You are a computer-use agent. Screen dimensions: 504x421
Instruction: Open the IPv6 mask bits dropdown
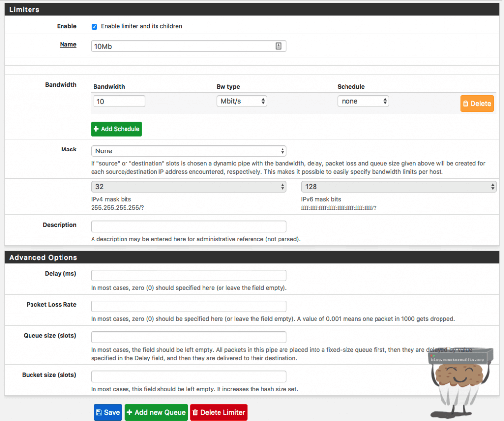398,187
